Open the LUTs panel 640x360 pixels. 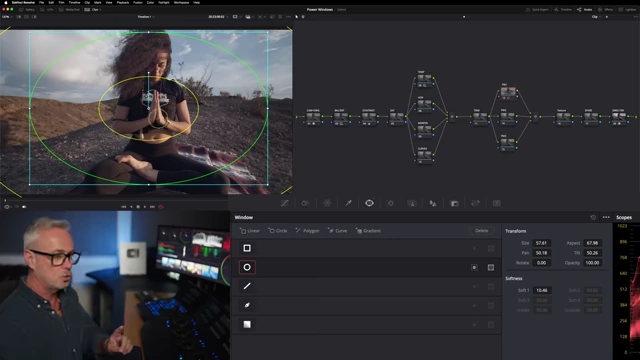pyautogui.click(x=47, y=9)
